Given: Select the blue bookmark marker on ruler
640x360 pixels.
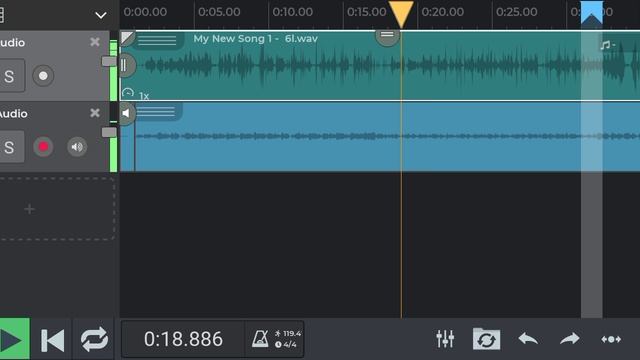Looking at the screenshot, I should 591,12.
